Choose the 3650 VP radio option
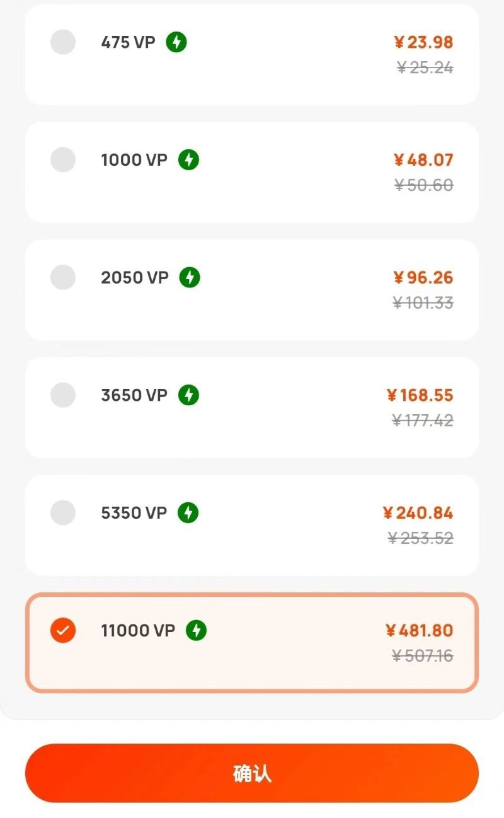The width and height of the screenshot is (504, 818). point(63,395)
